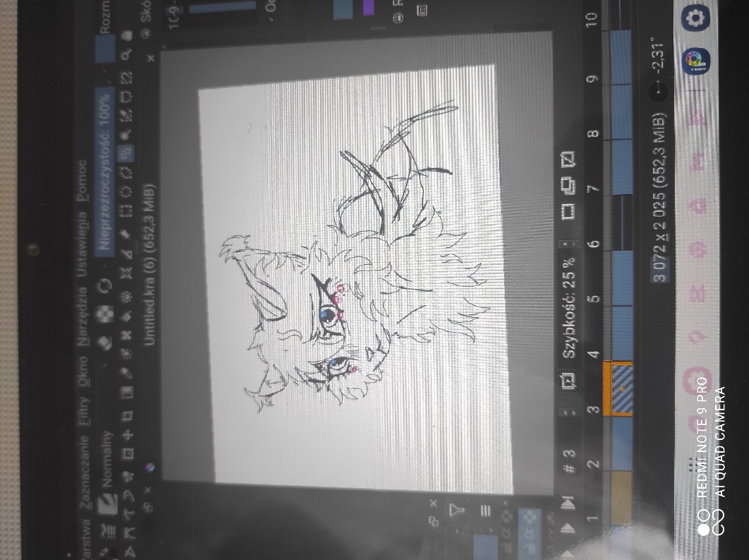Click the remove frame icon
The width and height of the screenshot is (749, 560).
point(567,160)
